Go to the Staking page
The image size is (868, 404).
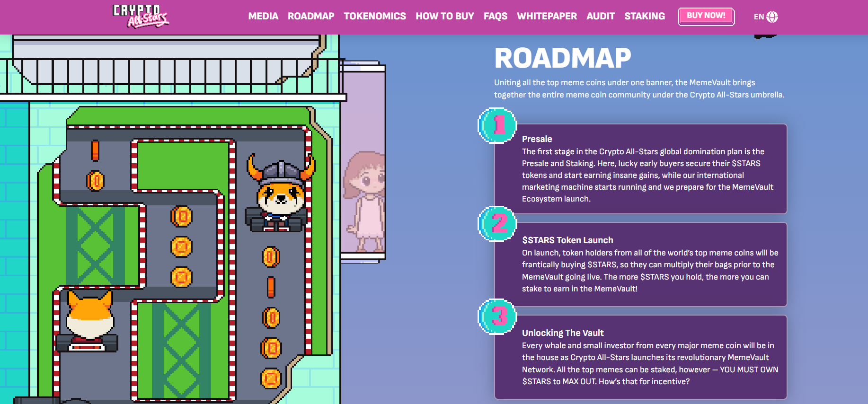(x=645, y=16)
